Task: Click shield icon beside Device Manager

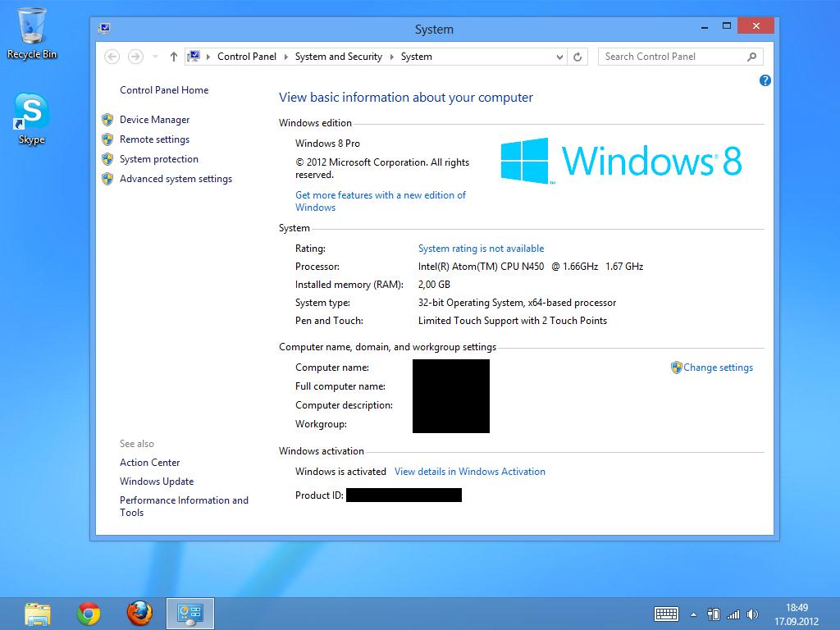Action: [x=107, y=120]
